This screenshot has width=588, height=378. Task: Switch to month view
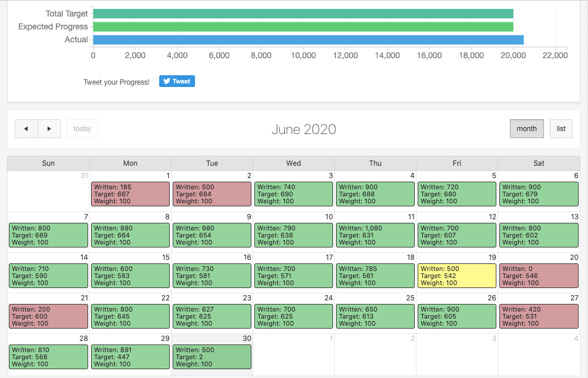(x=526, y=129)
